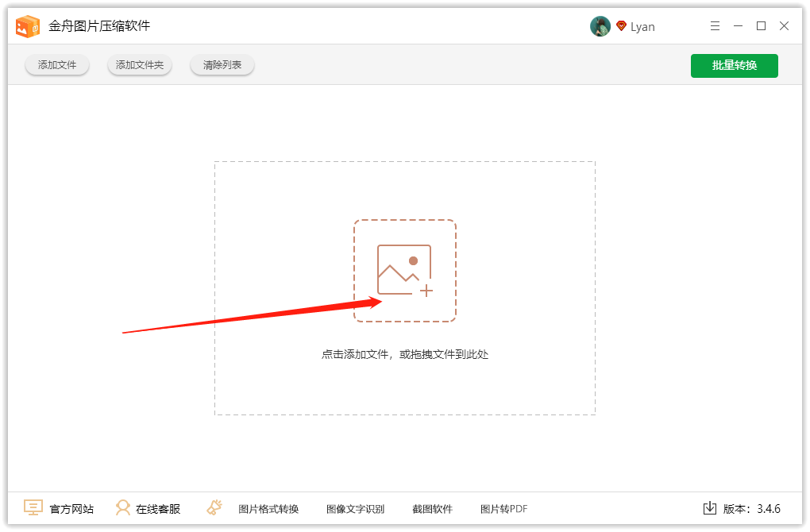
Task: Open the hamburger menu in the title bar
Action: click(714, 25)
